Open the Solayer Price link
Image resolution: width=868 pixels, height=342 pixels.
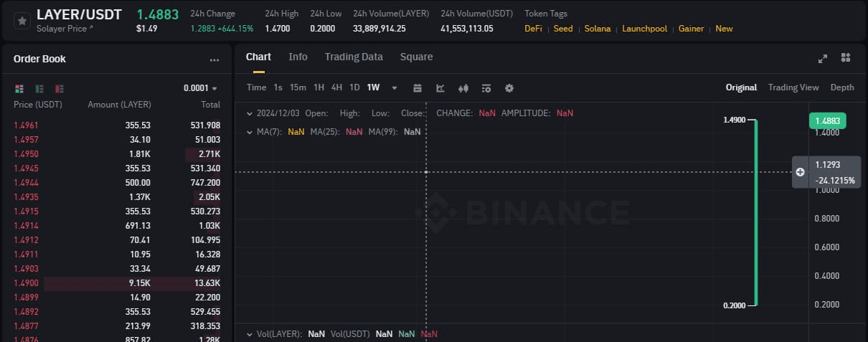pyautogui.click(x=65, y=29)
